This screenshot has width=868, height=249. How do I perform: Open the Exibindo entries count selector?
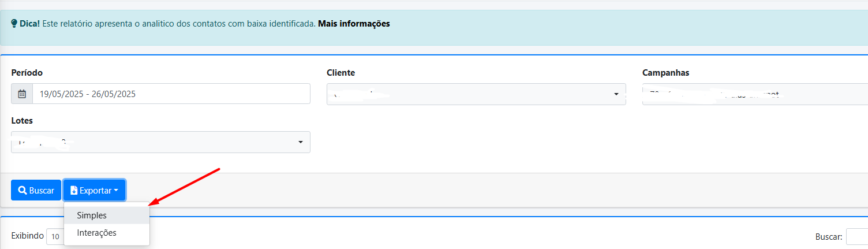tap(55, 236)
